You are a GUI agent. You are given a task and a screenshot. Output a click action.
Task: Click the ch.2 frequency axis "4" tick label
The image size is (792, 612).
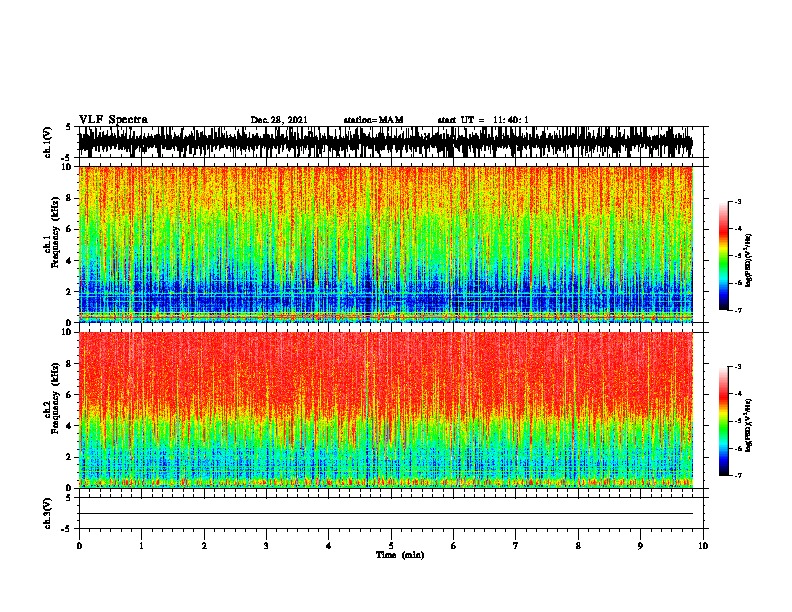click(x=69, y=426)
